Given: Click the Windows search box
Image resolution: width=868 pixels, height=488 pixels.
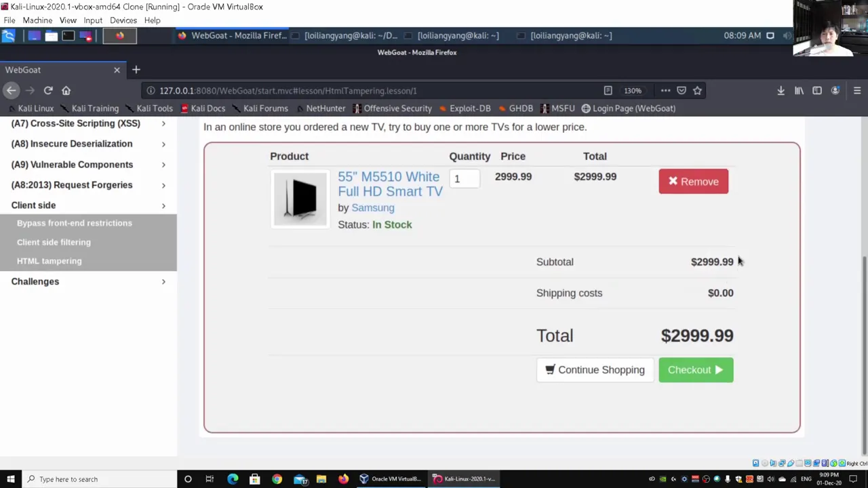Looking at the screenshot, I should [x=98, y=479].
